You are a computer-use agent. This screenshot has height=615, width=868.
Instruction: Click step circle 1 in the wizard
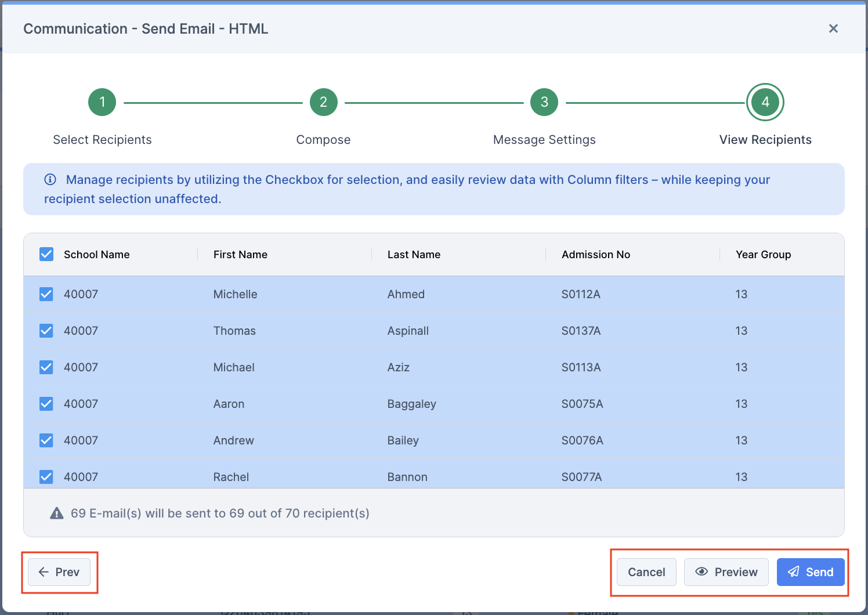coord(102,102)
